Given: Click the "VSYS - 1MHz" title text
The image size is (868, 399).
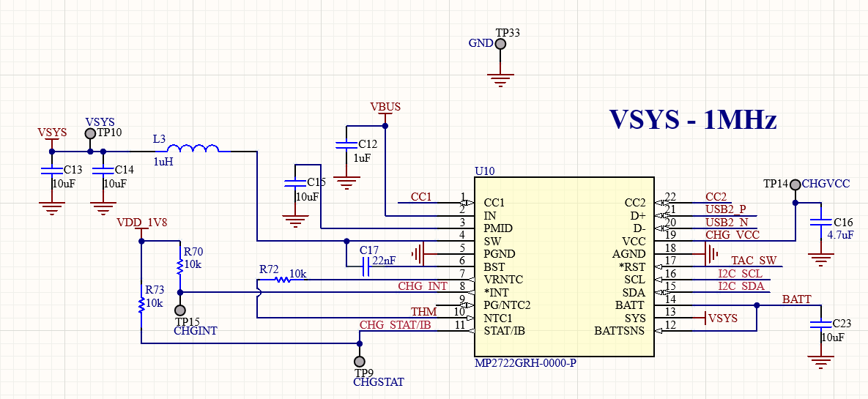Looking at the screenshot, I should click(x=693, y=120).
